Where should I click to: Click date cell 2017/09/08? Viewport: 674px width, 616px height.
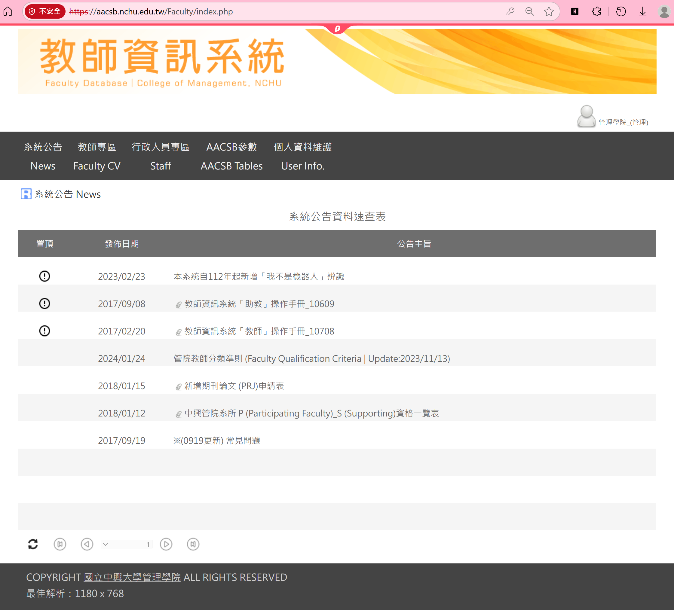click(x=122, y=304)
